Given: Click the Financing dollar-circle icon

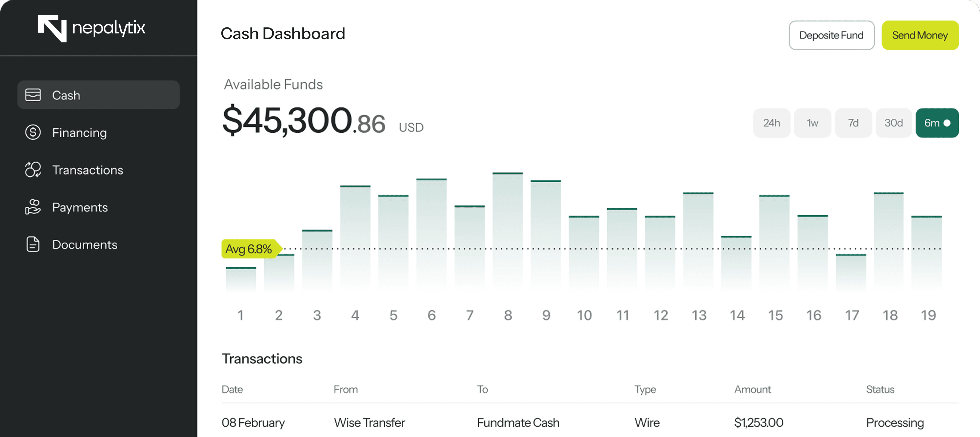Looking at the screenshot, I should [33, 132].
